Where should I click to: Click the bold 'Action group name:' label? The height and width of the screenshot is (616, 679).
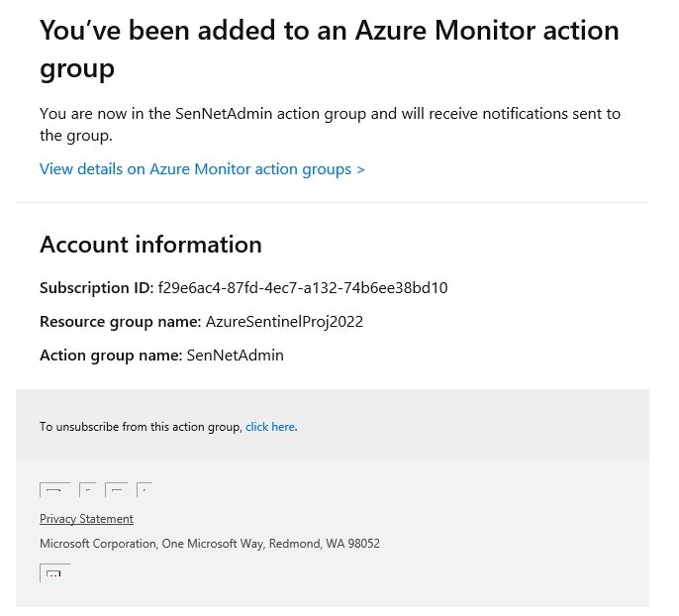click(x=111, y=356)
